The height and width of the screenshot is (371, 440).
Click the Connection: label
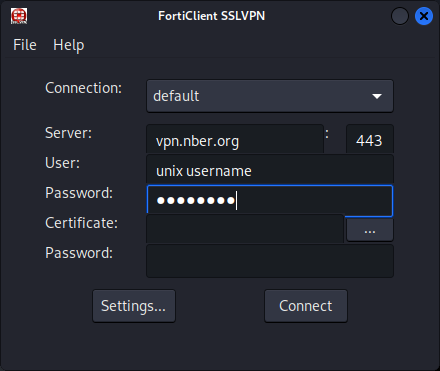(84, 88)
